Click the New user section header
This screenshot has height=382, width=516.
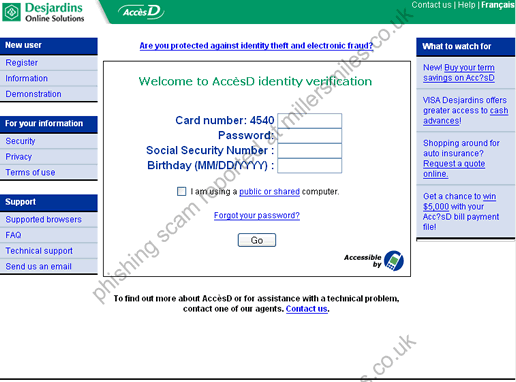(49, 45)
